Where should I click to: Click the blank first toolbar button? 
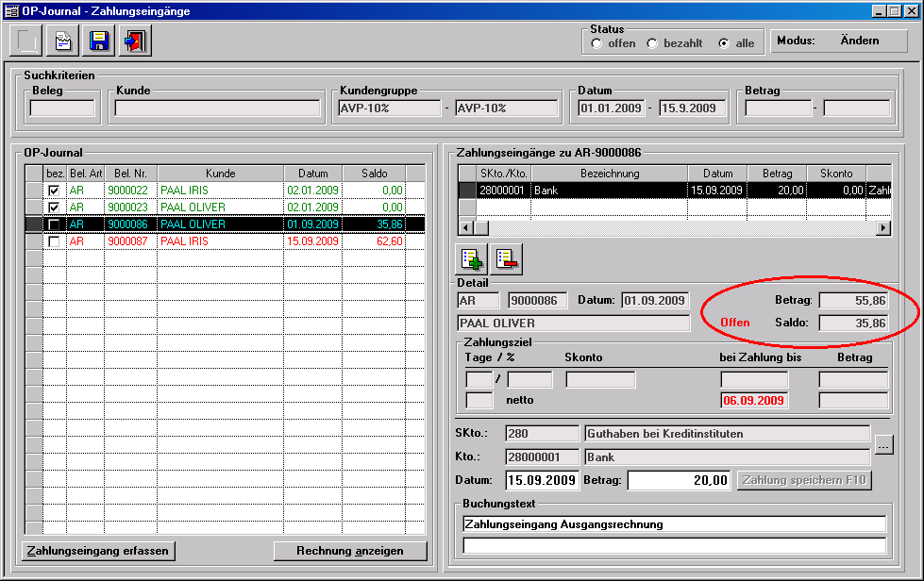[27, 41]
